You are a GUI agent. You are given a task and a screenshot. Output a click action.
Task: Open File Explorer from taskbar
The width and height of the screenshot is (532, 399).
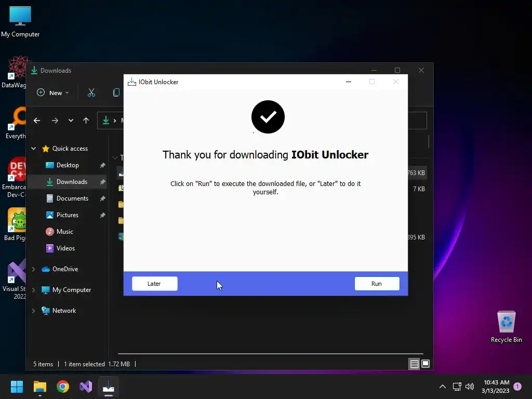click(x=39, y=387)
